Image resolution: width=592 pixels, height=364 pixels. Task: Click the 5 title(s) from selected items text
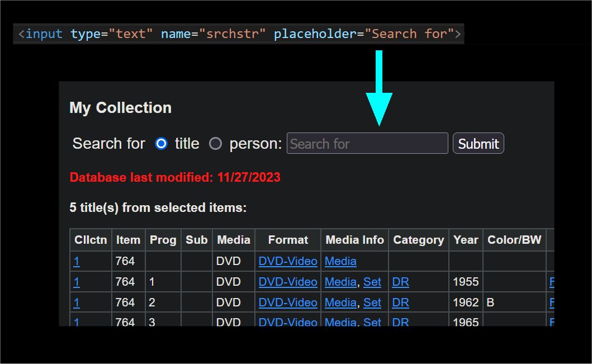click(158, 207)
